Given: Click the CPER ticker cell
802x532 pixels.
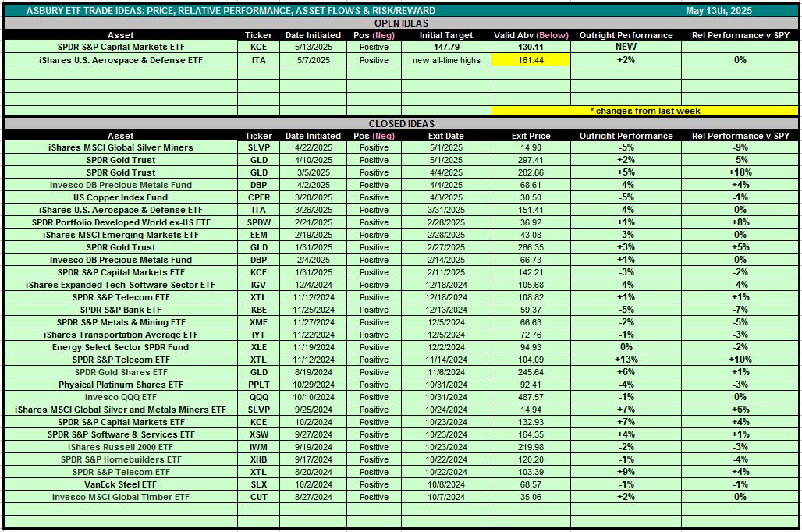Looking at the screenshot, I should 258,197.
